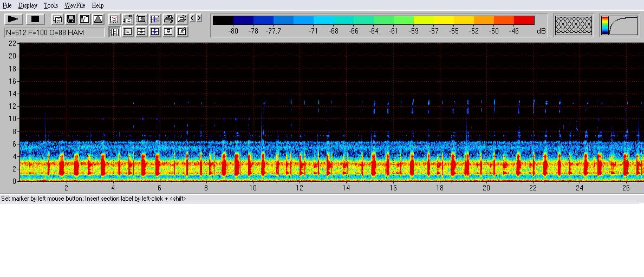Click the bell-shaped window function icon
Viewport: 644px width, 277px height.
click(98, 19)
